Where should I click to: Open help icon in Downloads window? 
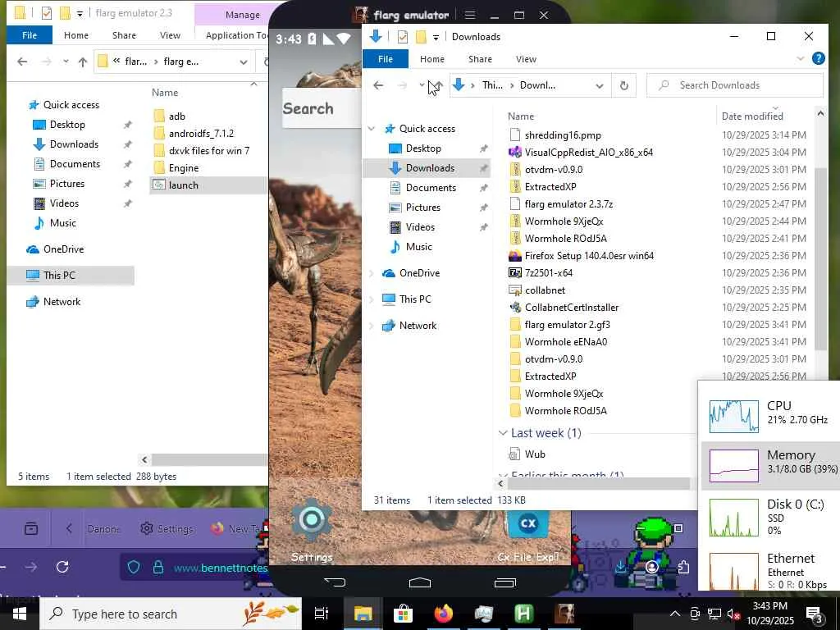tap(818, 58)
